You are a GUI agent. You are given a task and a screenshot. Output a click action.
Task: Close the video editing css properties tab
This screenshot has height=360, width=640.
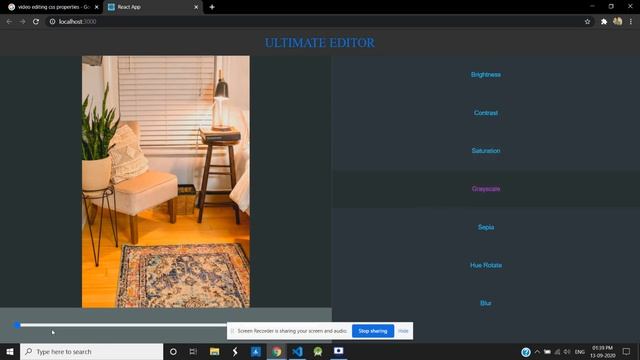pos(97,7)
